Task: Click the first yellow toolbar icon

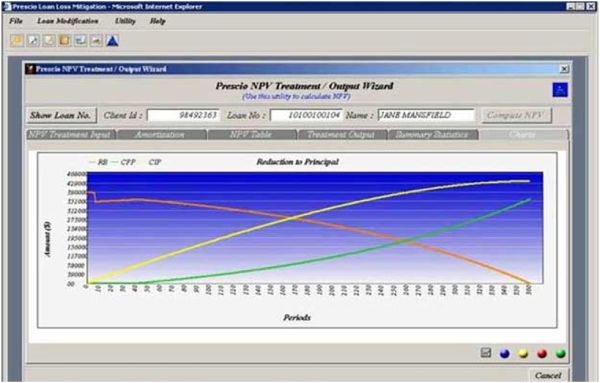Action: click(x=17, y=41)
